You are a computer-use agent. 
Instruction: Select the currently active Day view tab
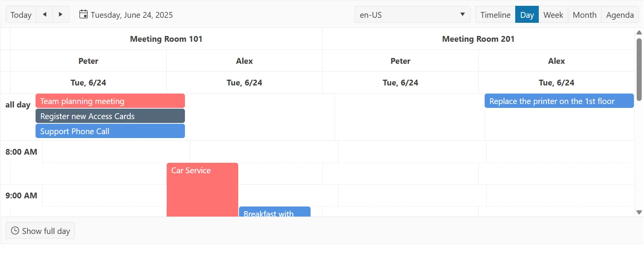tap(527, 15)
